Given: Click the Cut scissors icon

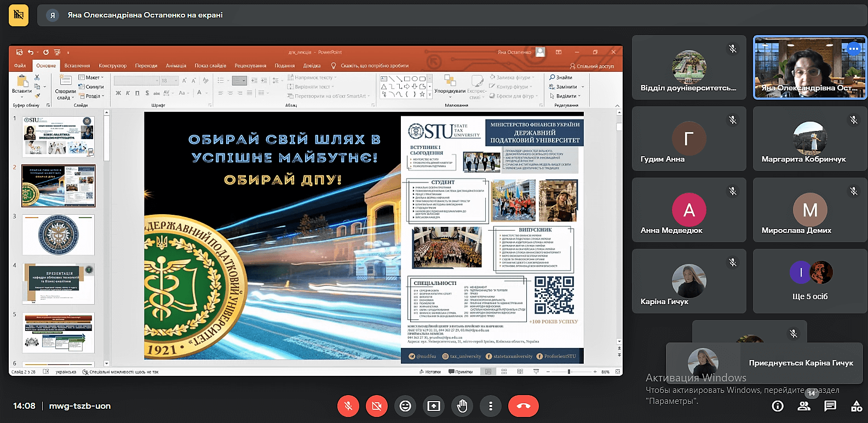Looking at the screenshot, I should (x=37, y=77).
